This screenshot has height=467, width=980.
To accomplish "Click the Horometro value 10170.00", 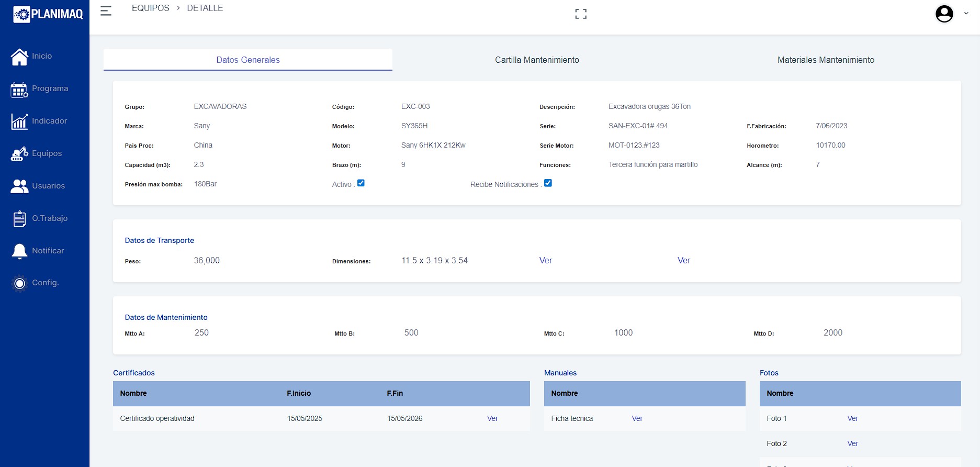I will click(830, 145).
